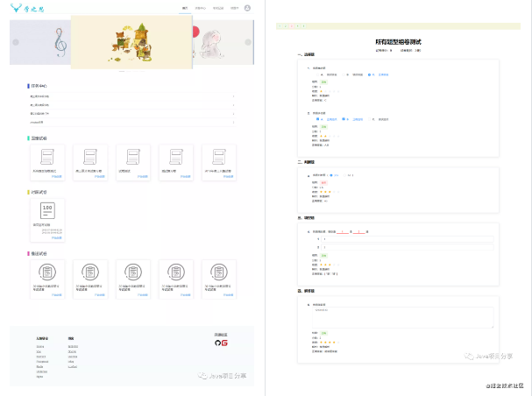
Task: Click first link in footer's second column
Action: click(x=73, y=347)
